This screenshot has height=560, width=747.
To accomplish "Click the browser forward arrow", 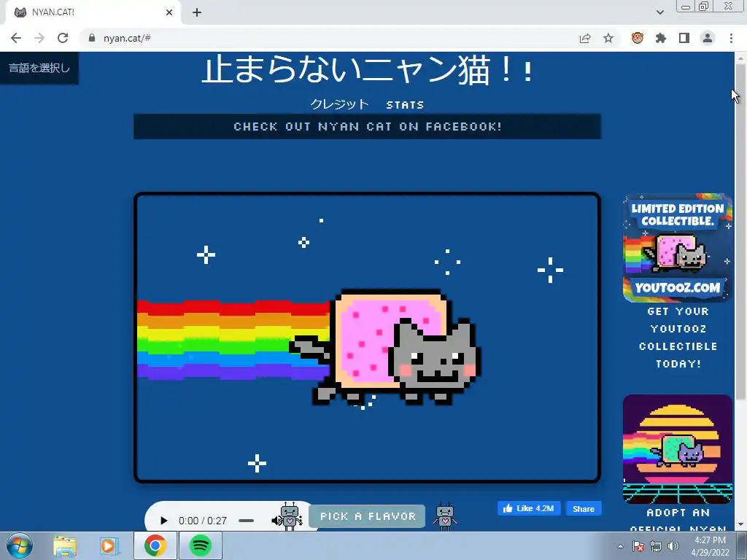I will [39, 38].
